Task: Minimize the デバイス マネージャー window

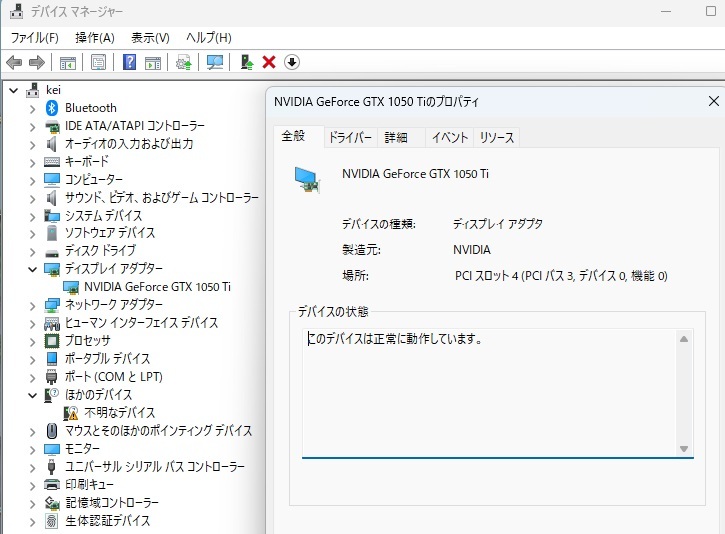Action: tap(666, 11)
